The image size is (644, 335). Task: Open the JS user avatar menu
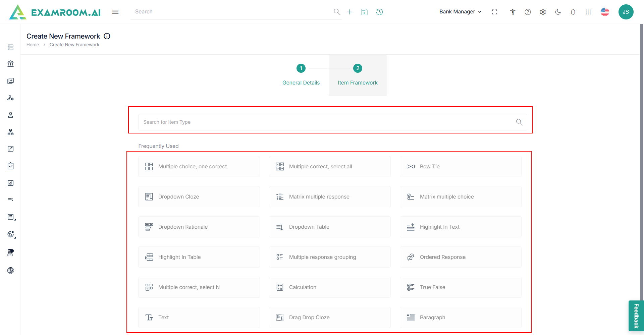pos(626,12)
